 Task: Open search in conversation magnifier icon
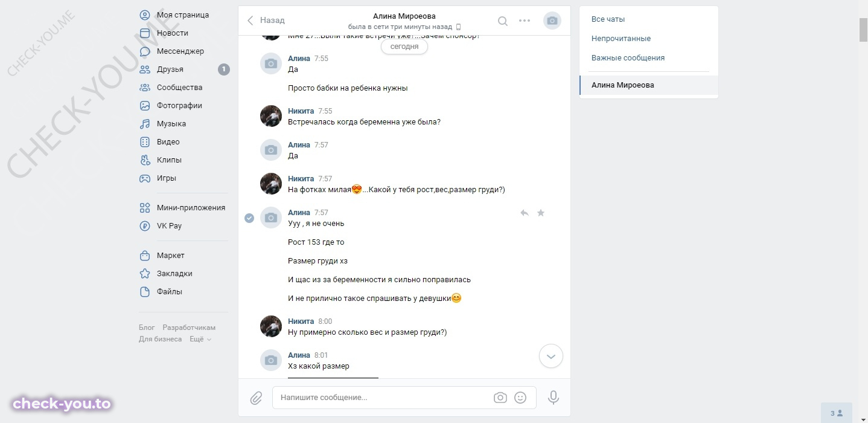[502, 21]
